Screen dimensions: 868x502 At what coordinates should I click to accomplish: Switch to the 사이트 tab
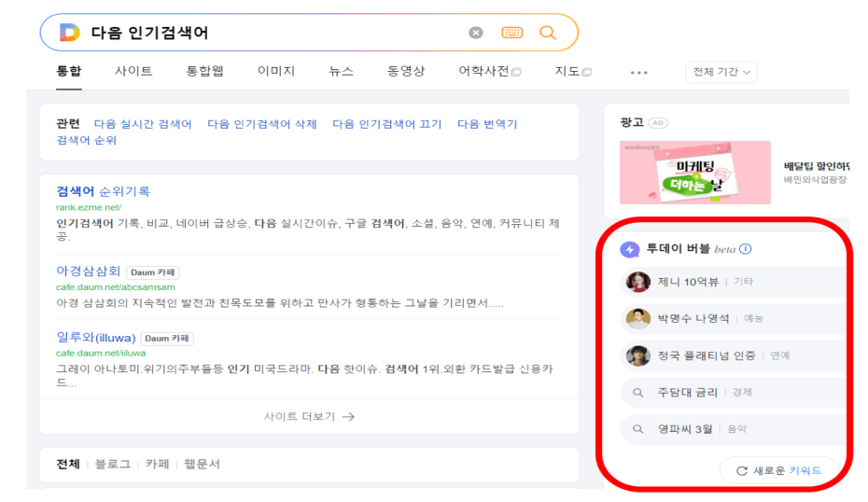133,72
